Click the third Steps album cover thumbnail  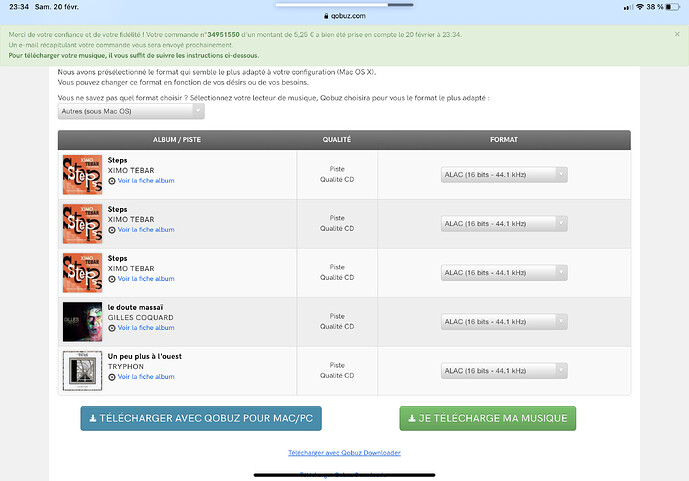point(82,273)
